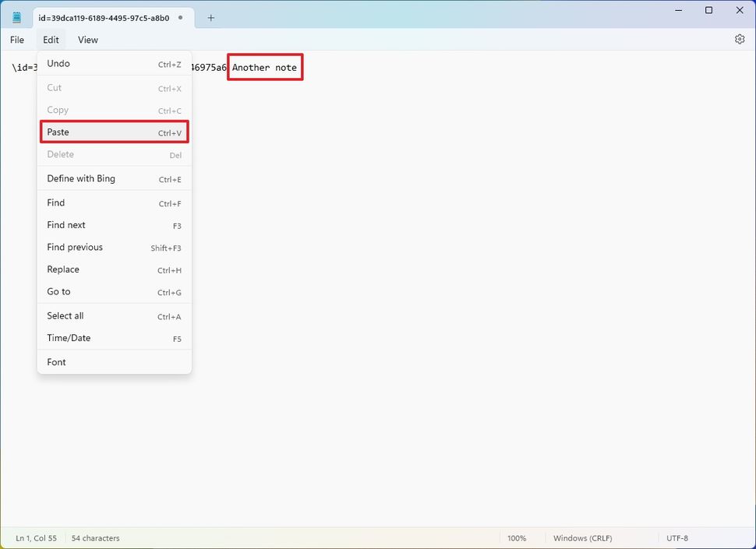Open the File menu
The width and height of the screenshot is (756, 549).
pyautogui.click(x=16, y=39)
